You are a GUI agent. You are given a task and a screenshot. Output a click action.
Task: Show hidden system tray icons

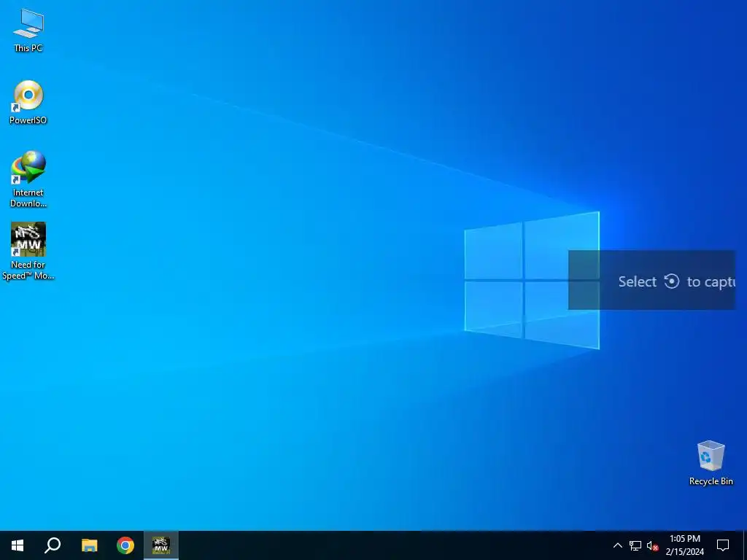click(617, 545)
